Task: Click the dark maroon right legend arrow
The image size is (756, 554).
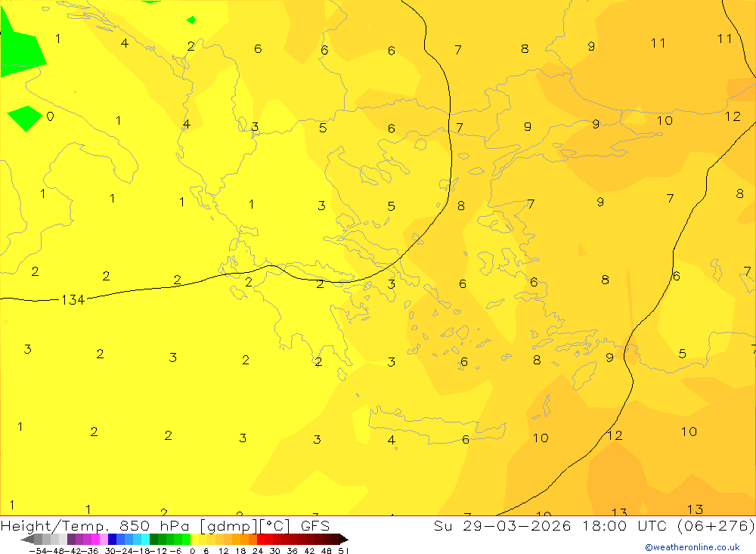Action: click(343, 540)
